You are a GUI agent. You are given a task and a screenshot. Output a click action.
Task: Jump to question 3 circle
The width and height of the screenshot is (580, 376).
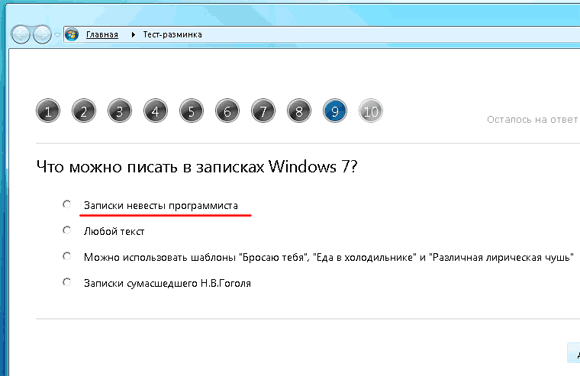[x=119, y=111]
